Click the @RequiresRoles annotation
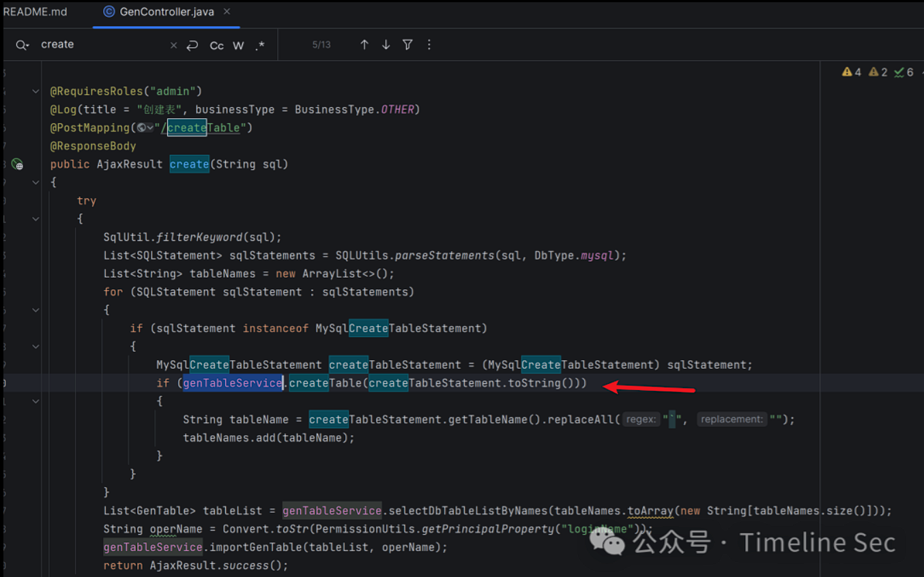The height and width of the screenshot is (577, 924). point(97,91)
